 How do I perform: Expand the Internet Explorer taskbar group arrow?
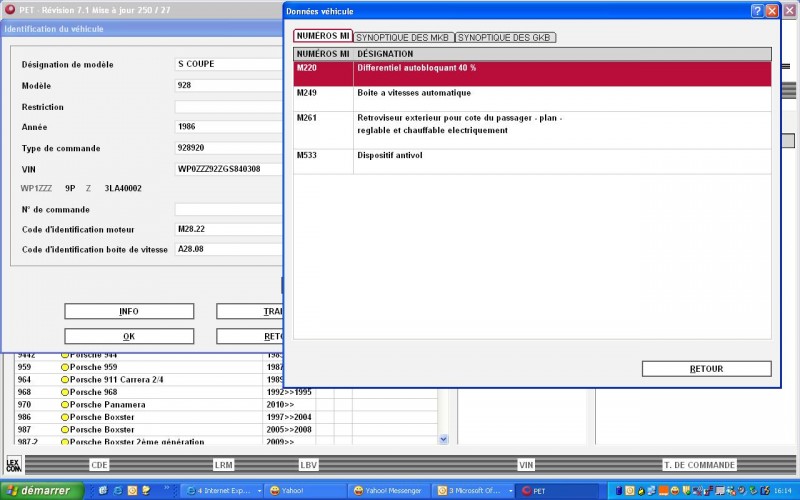pyautogui.click(x=259, y=491)
